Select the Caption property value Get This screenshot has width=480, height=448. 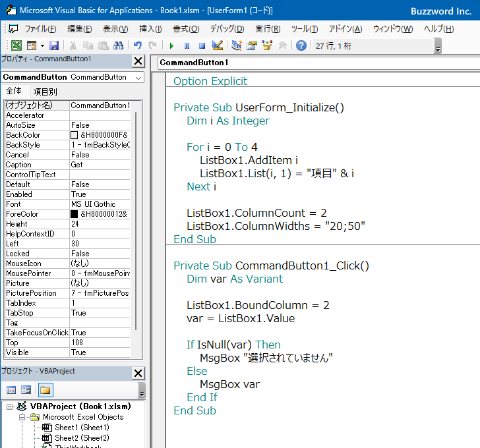click(100, 165)
